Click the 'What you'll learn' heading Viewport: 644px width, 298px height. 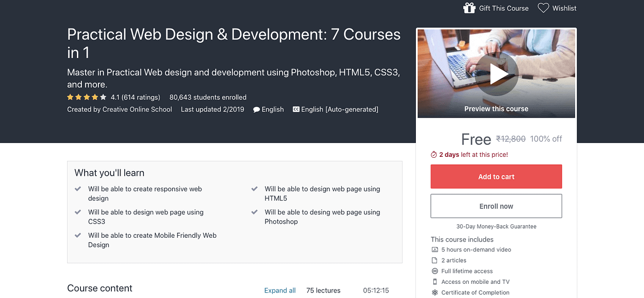coord(109,173)
